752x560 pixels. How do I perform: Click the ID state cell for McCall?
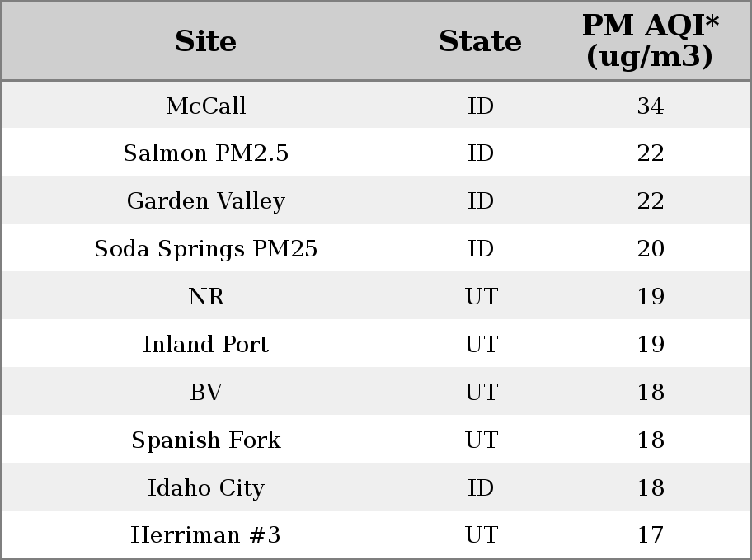(x=481, y=106)
